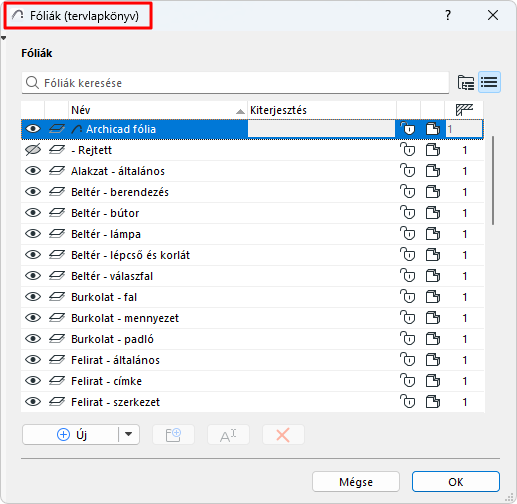
Task: Hide the Burkolat - fal layer
Action: (x=33, y=297)
